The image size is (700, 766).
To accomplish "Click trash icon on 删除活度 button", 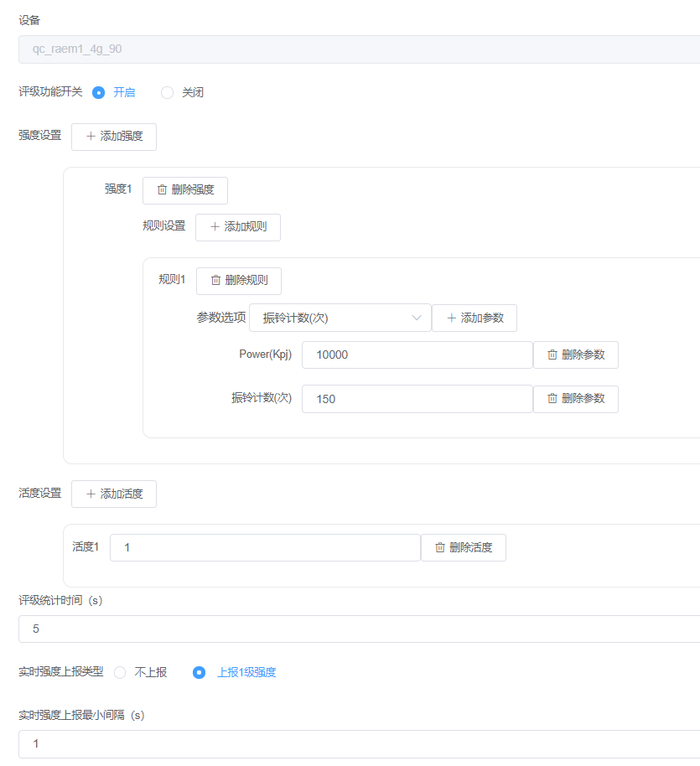I will 440,548.
